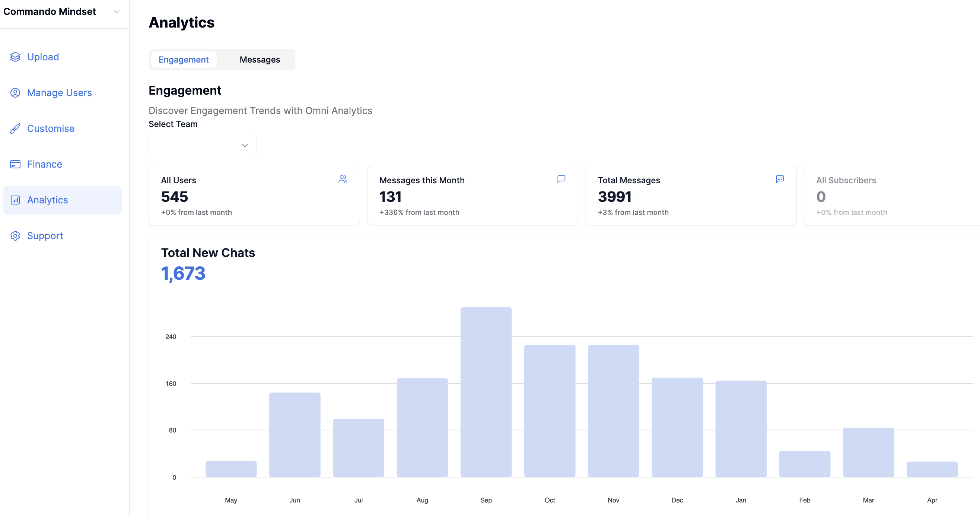The height and width of the screenshot is (517, 980).
Task: Click chat bubble icon on Messages this Month
Action: [x=561, y=179]
